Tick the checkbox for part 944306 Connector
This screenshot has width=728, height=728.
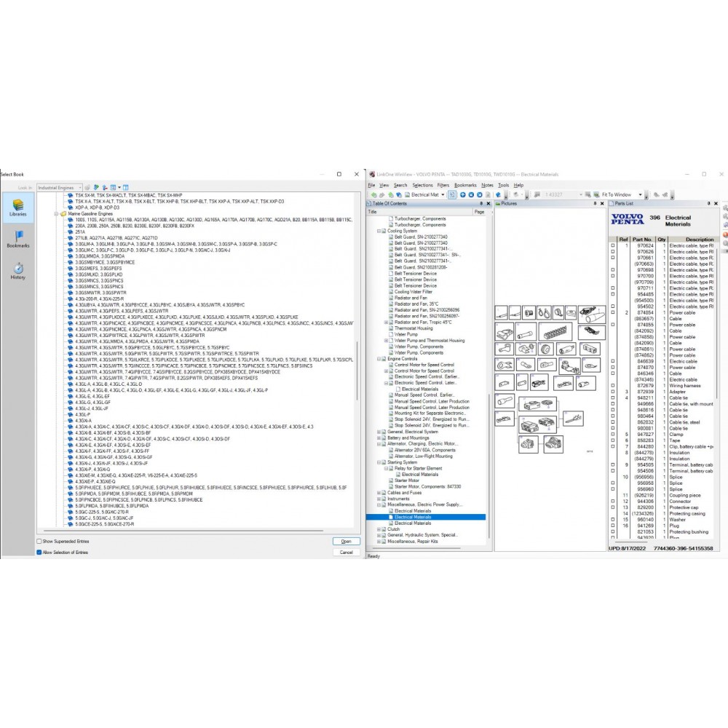point(613,502)
